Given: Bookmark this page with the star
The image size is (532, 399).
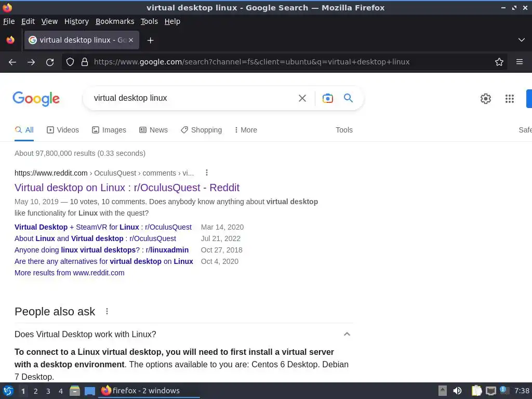Looking at the screenshot, I should (499, 62).
